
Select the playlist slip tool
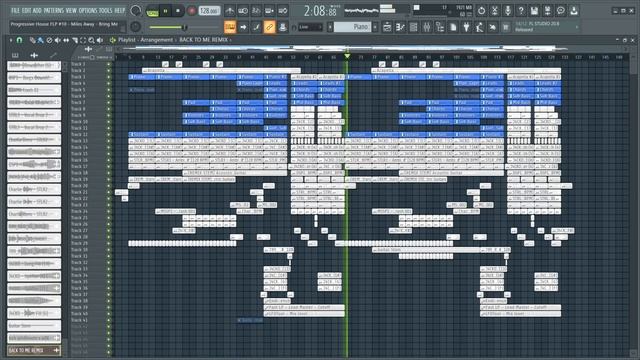pyautogui.click(x=66, y=40)
